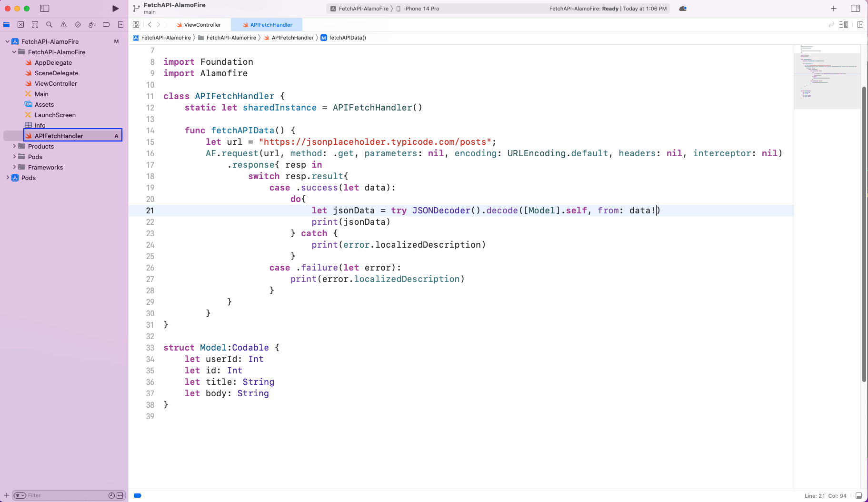Click FetchAPI-AlamoFire folder breadcrumb in jump bar
The image size is (868, 502).
pos(227,38)
